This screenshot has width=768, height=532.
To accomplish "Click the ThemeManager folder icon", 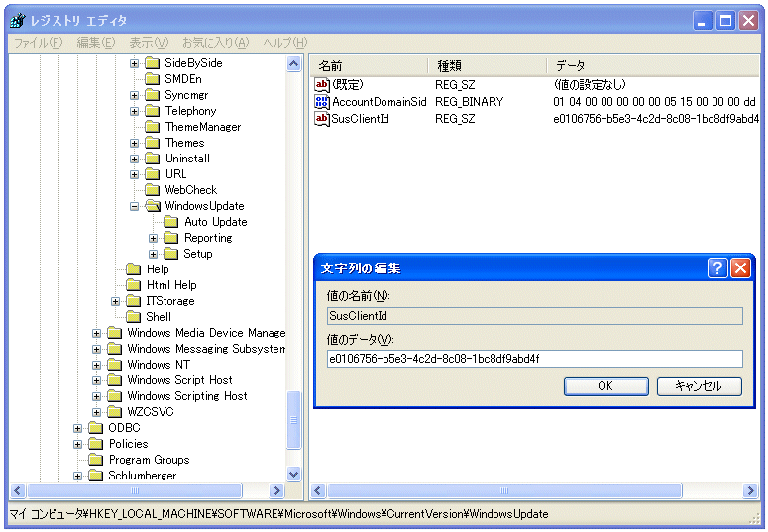I will click(x=153, y=127).
